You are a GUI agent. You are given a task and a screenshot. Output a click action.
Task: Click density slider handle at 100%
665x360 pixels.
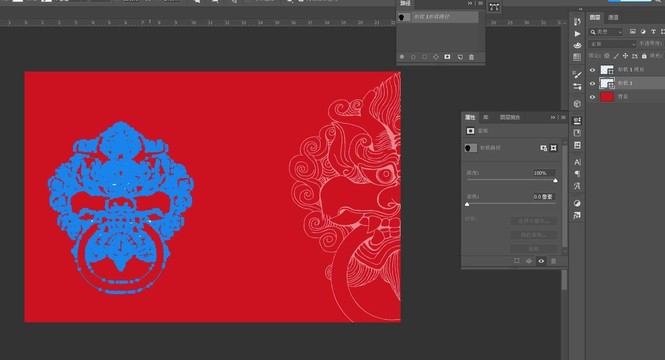coord(555,181)
